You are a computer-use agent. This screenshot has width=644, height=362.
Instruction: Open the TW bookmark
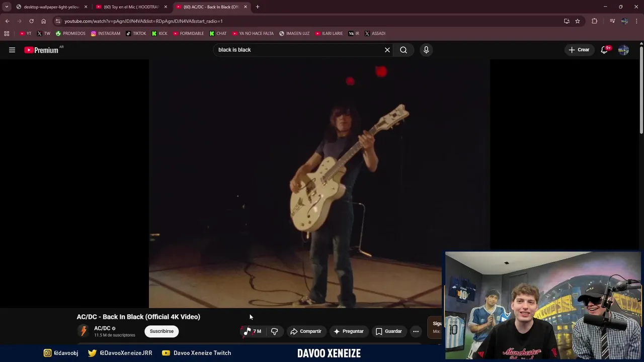(x=44, y=34)
